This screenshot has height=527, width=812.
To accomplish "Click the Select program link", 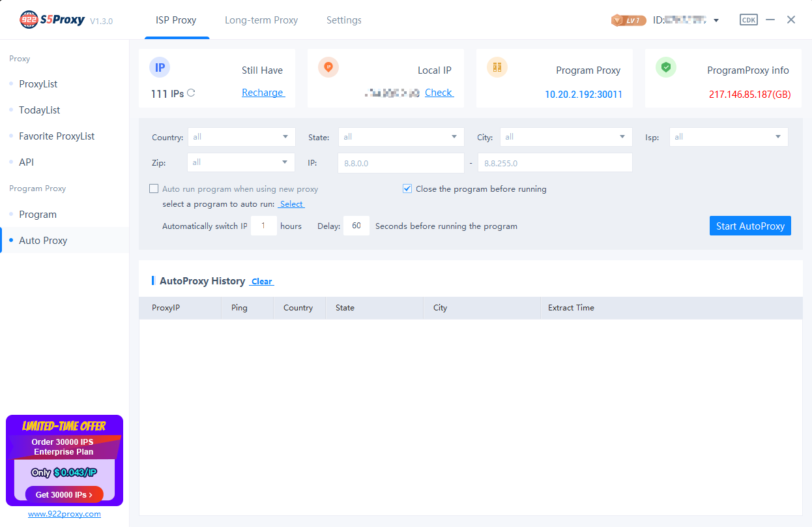I will pos(291,204).
